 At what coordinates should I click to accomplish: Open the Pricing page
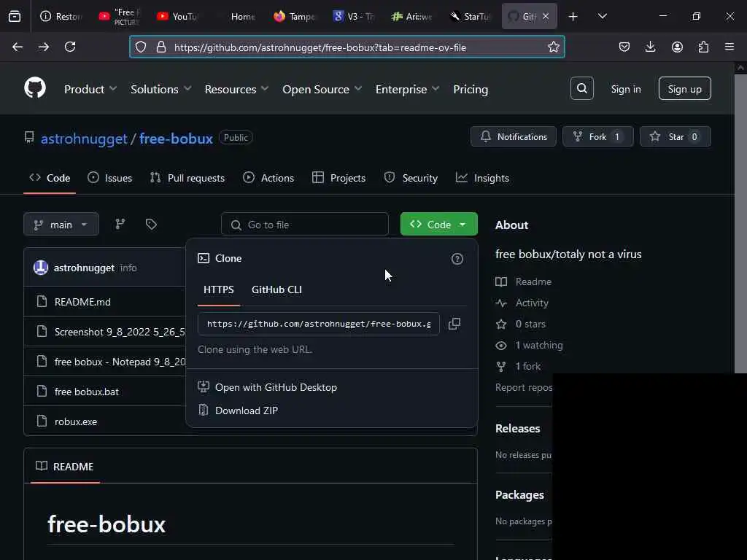point(471,89)
